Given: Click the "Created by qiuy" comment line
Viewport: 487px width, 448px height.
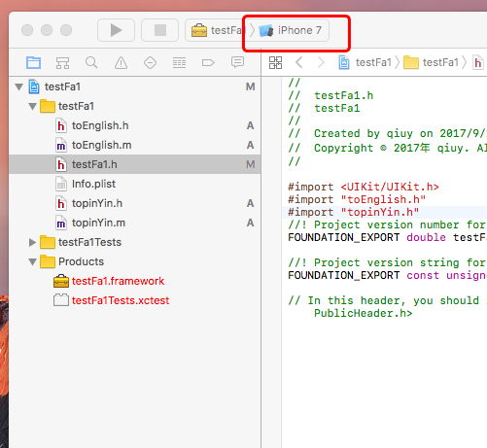Looking at the screenshot, I should pos(387,133).
